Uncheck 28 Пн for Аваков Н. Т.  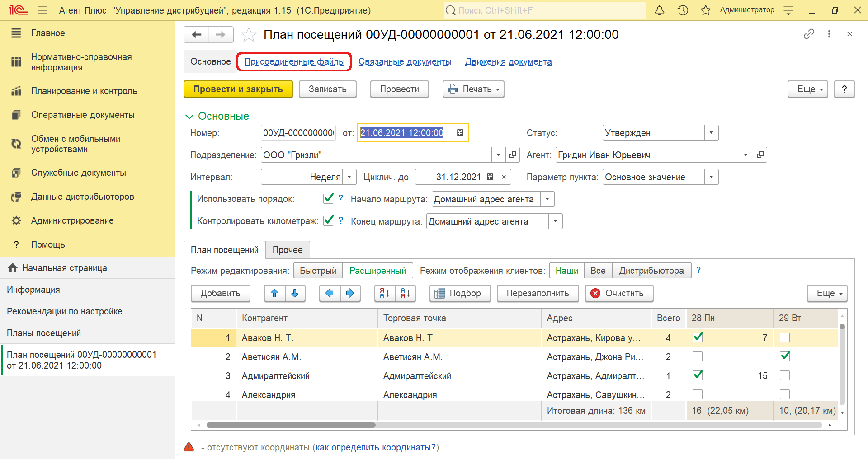[698, 337]
